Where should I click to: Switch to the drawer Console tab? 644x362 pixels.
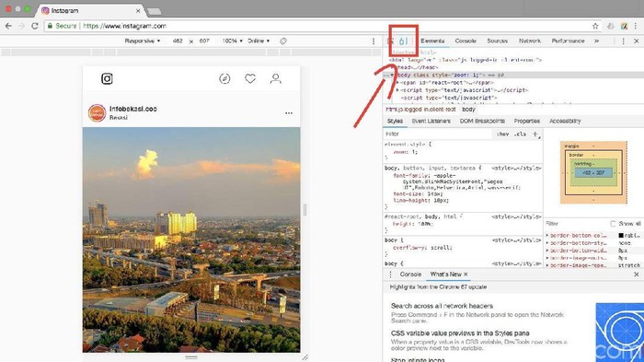tap(410, 274)
